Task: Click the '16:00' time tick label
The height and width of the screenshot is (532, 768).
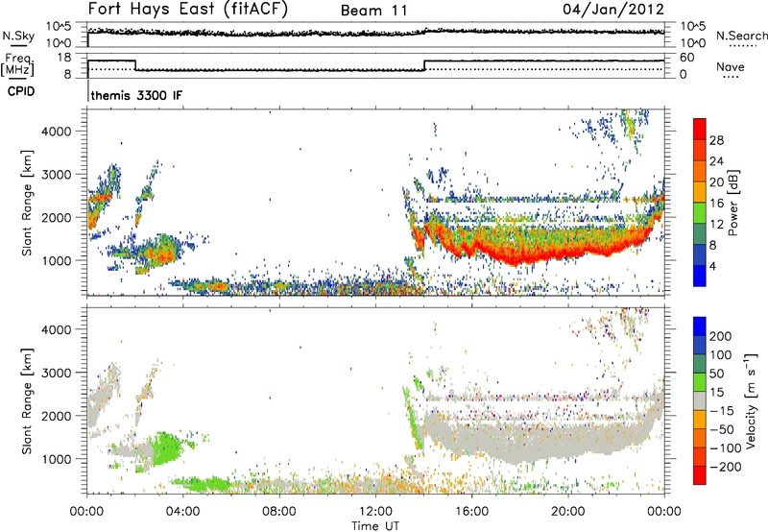Action: tap(471, 512)
